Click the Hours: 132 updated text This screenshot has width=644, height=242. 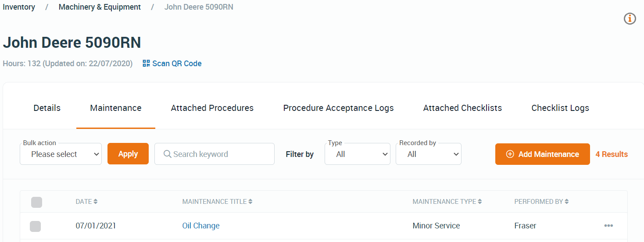(x=68, y=64)
